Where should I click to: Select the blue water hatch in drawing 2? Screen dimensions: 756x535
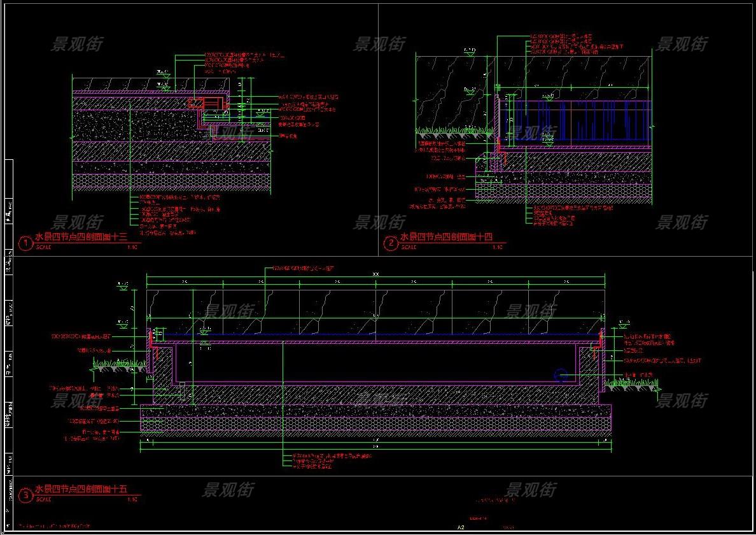tap(576, 120)
